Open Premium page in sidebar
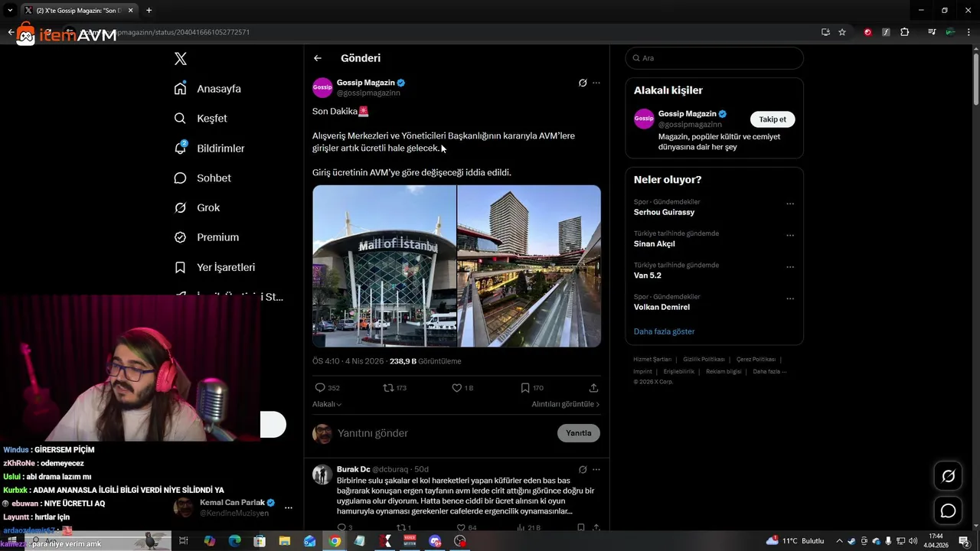This screenshot has width=980, height=551. (x=207, y=237)
